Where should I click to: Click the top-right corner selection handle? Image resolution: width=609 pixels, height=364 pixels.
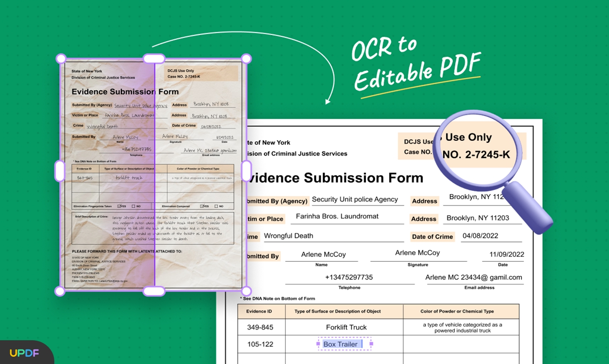(246, 58)
